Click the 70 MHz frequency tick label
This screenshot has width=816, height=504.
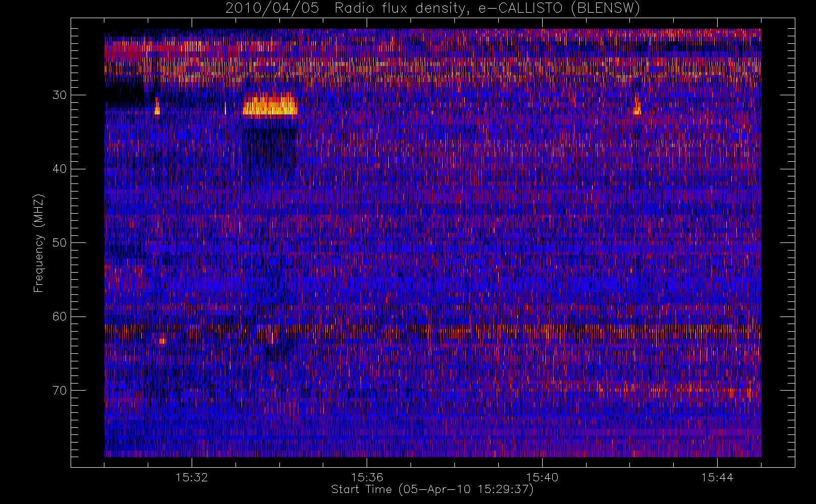(60, 390)
